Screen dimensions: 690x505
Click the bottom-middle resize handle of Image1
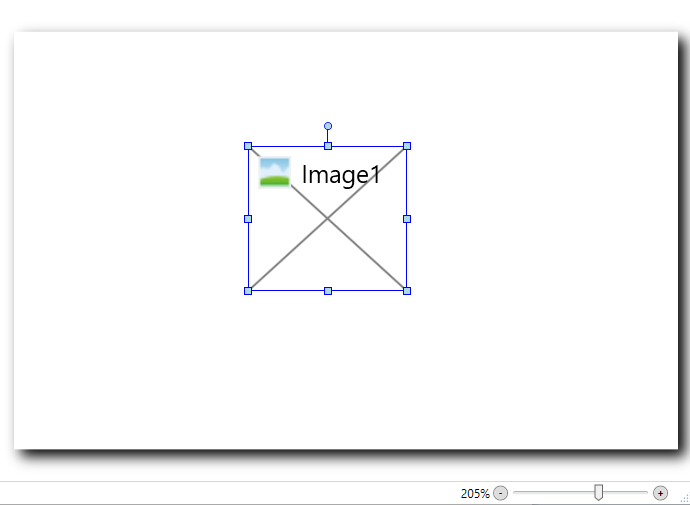[x=328, y=291]
